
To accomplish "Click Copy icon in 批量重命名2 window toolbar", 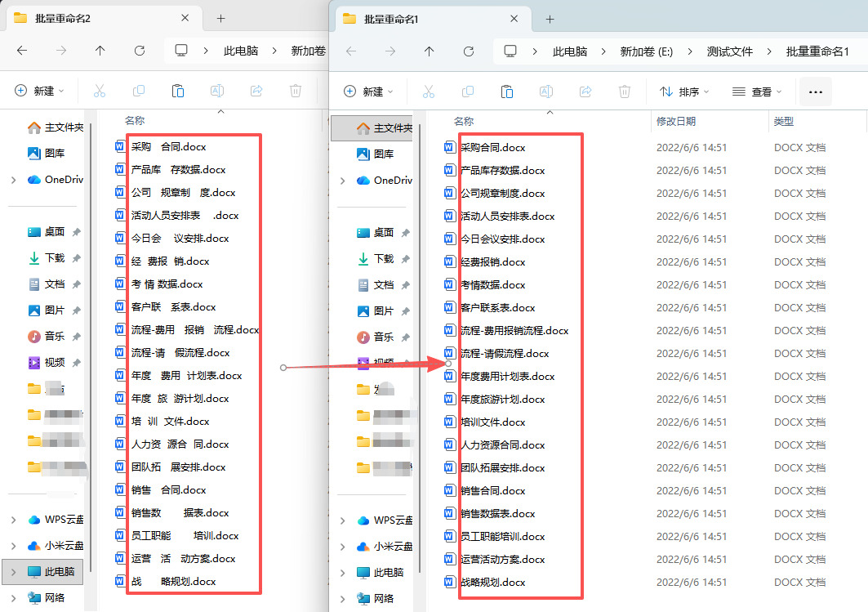I will point(139,91).
